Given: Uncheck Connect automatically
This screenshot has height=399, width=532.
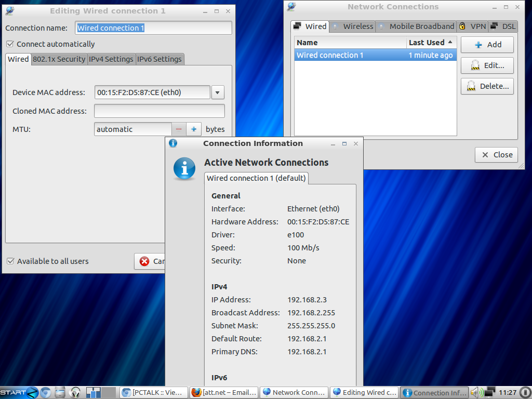Looking at the screenshot, I should point(10,44).
